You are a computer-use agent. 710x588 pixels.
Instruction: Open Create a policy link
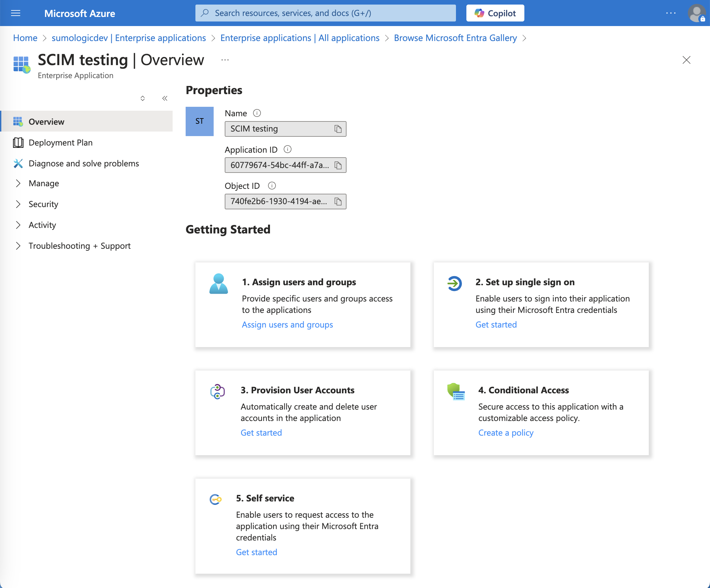pyautogui.click(x=505, y=433)
